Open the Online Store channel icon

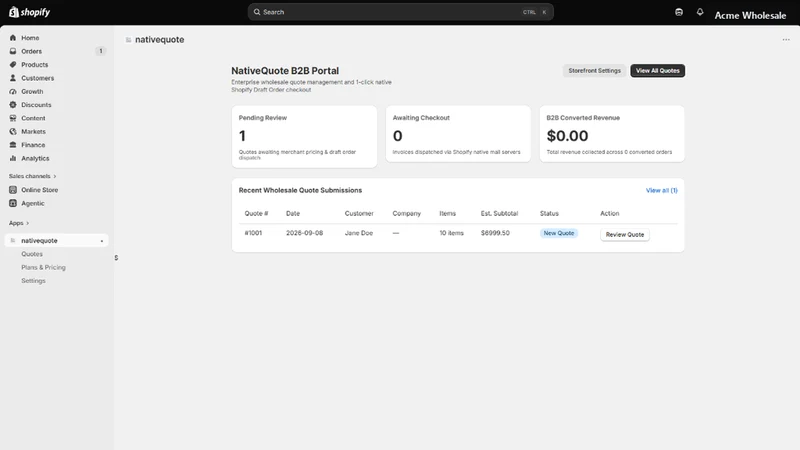point(13,190)
